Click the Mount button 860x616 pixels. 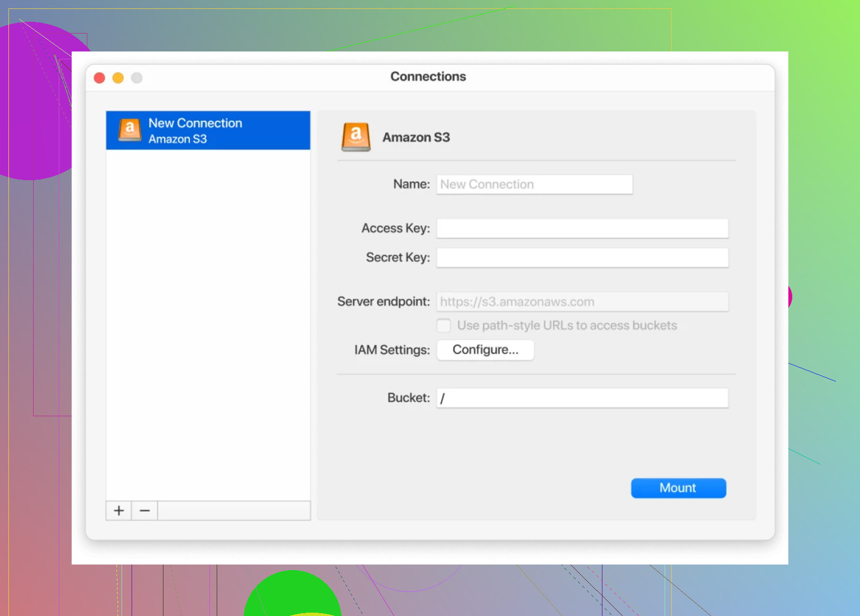[679, 488]
